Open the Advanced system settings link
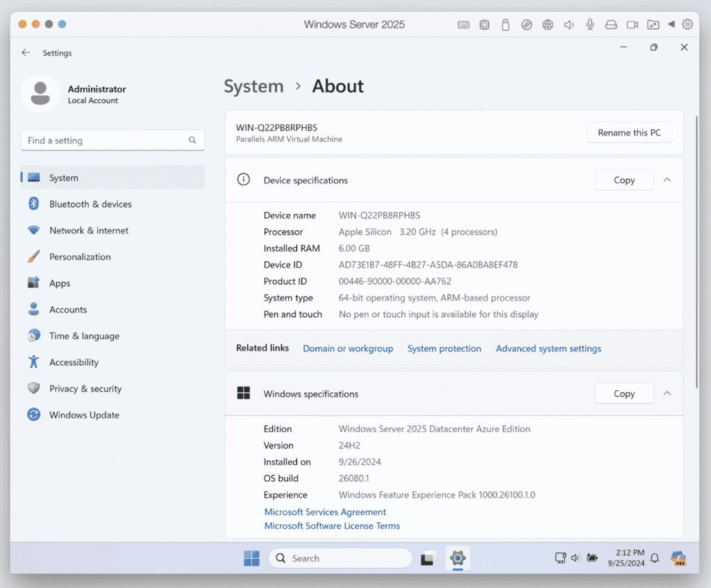This screenshot has height=588, width=711. pos(549,348)
